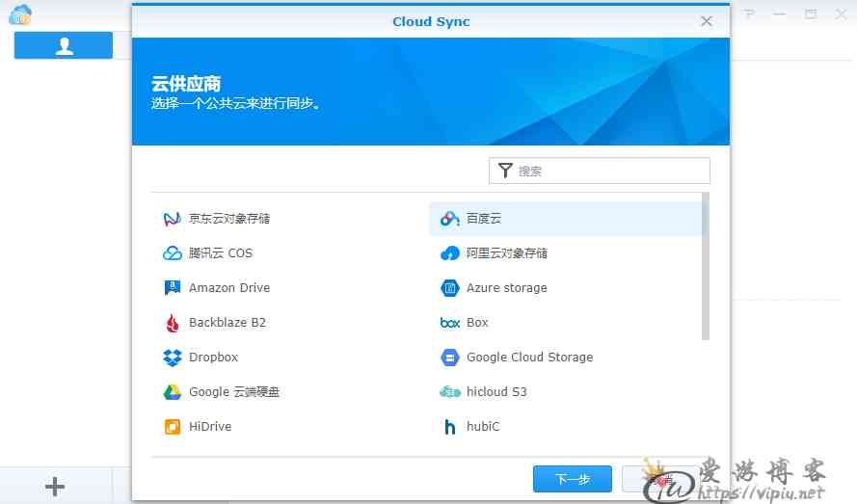The height and width of the screenshot is (504, 857).
Task: Select the text Google Cloud Storage
Action: coord(529,358)
